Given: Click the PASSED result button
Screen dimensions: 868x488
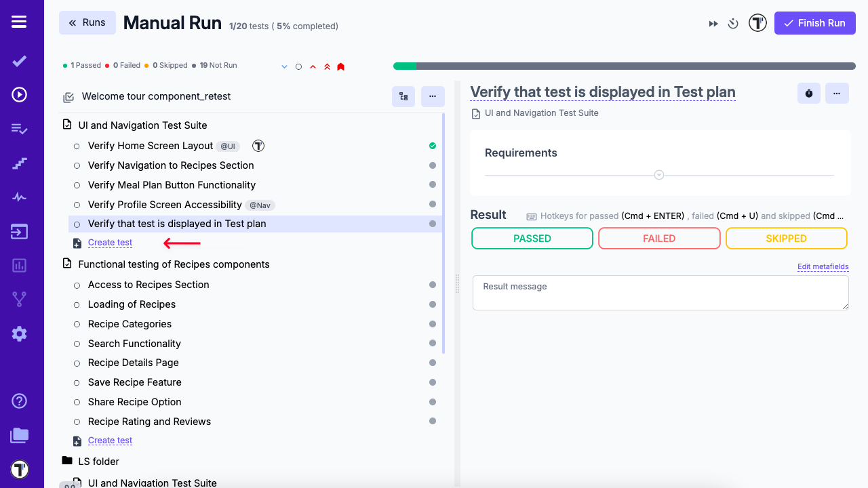Looking at the screenshot, I should (x=532, y=238).
